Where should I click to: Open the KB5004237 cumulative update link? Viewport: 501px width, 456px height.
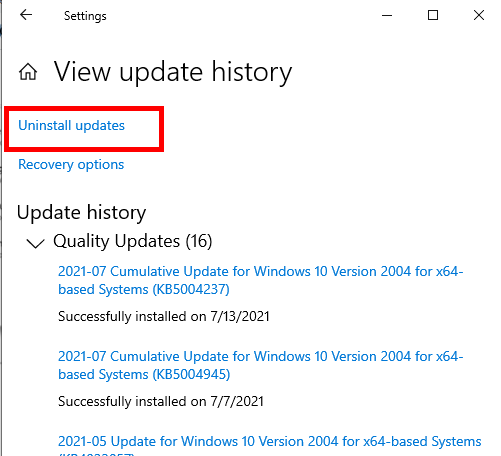261,280
